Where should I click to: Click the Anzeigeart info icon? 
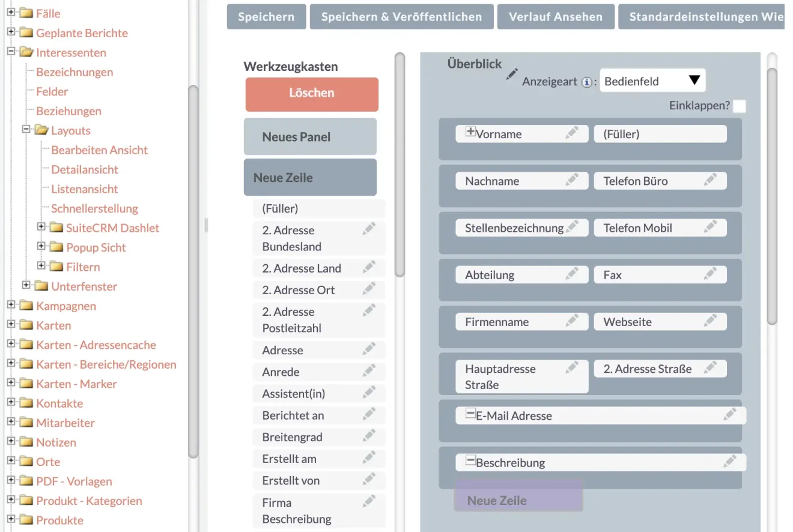pos(587,82)
